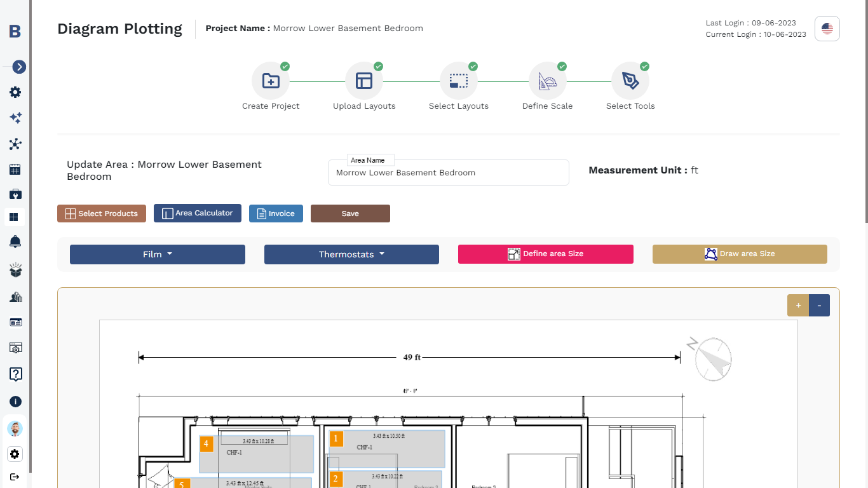
Task: Expand the sidebar with the arrow button
Action: tap(19, 67)
